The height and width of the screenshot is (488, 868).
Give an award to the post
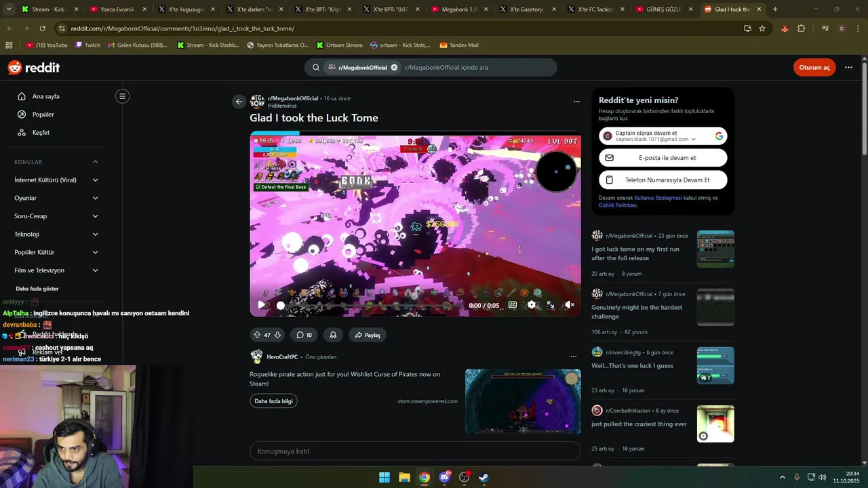tap(333, 335)
